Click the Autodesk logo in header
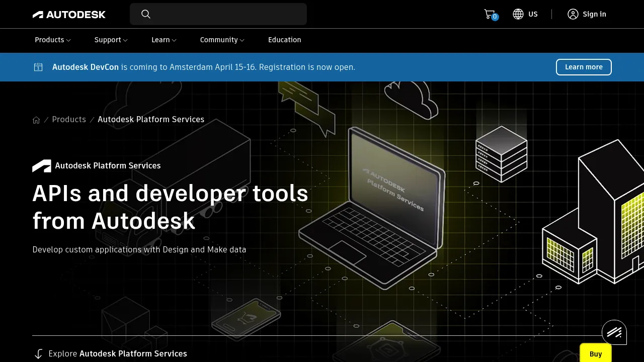The image size is (644, 362). point(69,15)
